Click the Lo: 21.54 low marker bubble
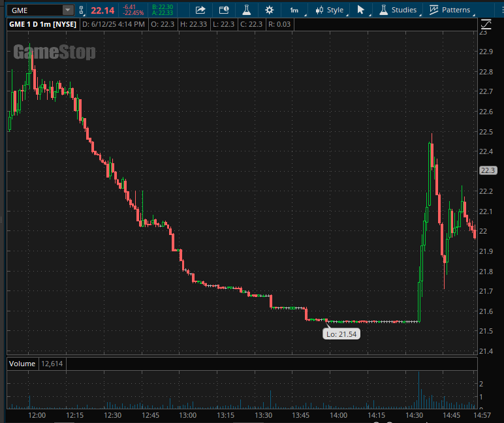This screenshot has height=423, width=504. click(x=341, y=334)
